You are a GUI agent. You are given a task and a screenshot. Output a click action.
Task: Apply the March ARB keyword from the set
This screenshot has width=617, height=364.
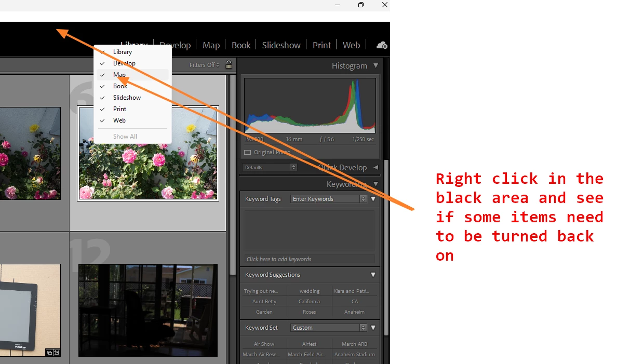pyautogui.click(x=355, y=344)
